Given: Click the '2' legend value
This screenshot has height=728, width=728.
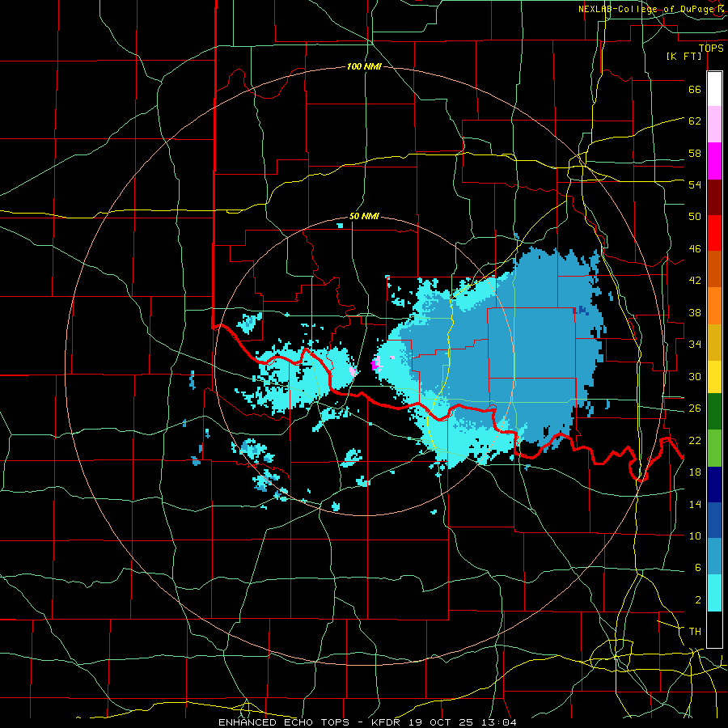Looking at the screenshot, I should [x=698, y=600].
